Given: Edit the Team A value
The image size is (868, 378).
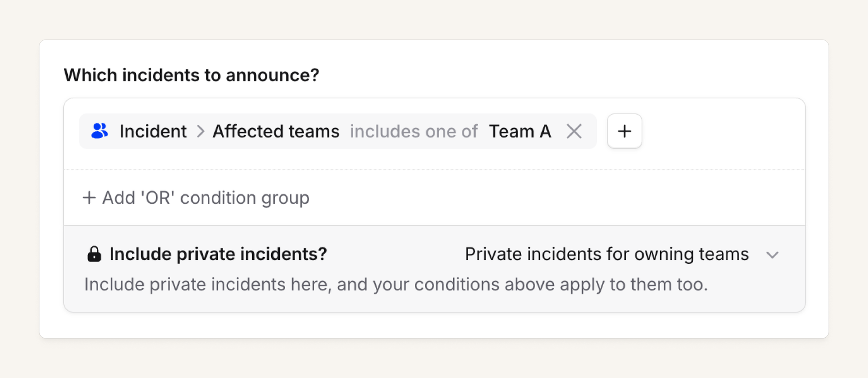Looking at the screenshot, I should [x=520, y=131].
